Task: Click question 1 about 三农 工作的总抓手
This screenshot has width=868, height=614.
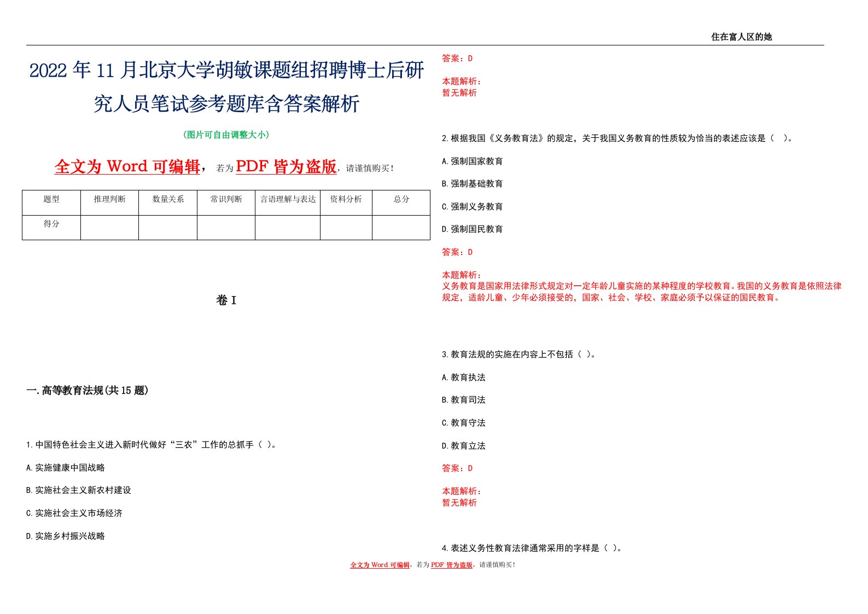Action: click(x=153, y=445)
